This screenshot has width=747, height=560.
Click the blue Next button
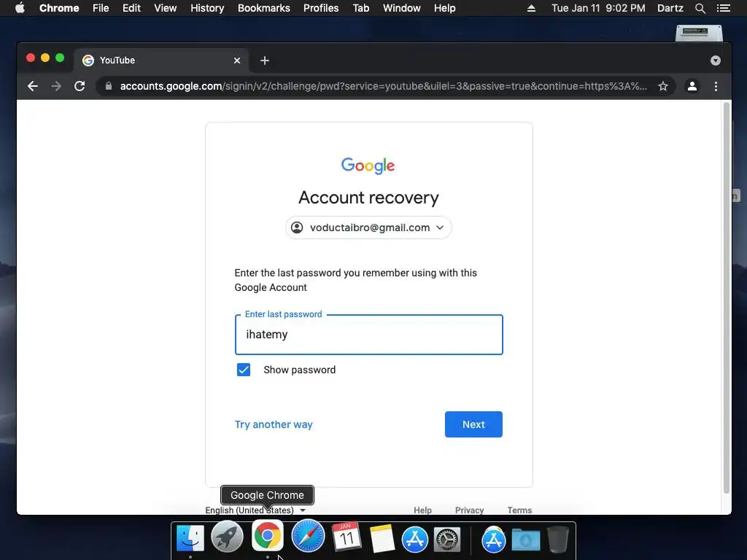473,424
